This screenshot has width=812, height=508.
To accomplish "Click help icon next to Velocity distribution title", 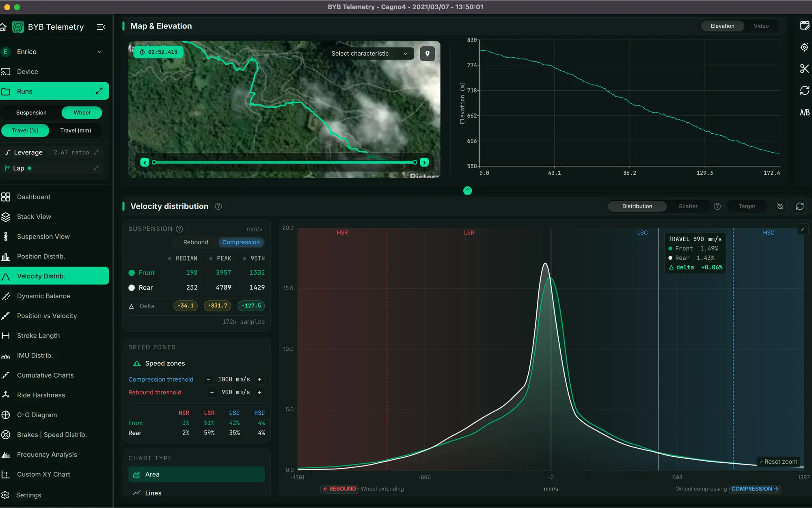I will [x=218, y=206].
